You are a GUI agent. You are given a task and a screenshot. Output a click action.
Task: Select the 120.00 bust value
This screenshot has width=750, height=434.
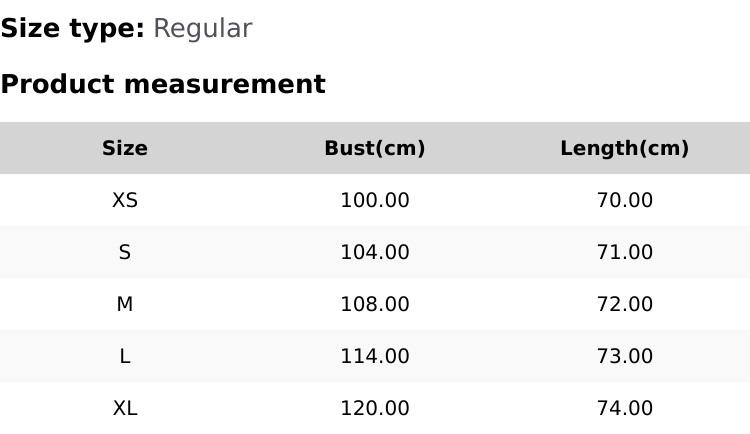pyautogui.click(x=375, y=409)
